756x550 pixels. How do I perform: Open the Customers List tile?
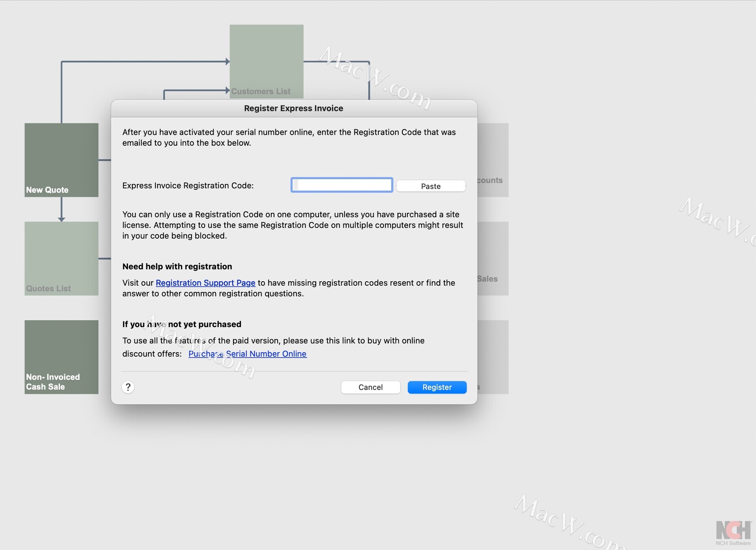[x=267, y=61]
